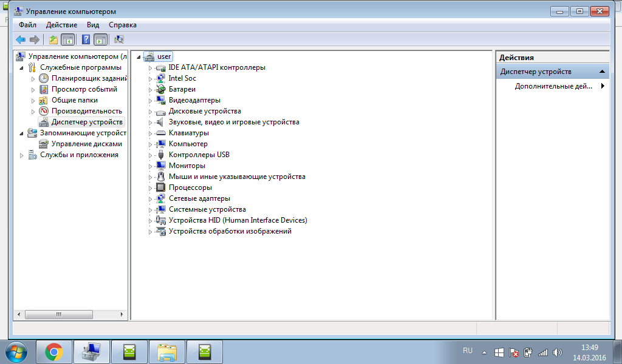Expand the Процессоры node arrow

151,187
